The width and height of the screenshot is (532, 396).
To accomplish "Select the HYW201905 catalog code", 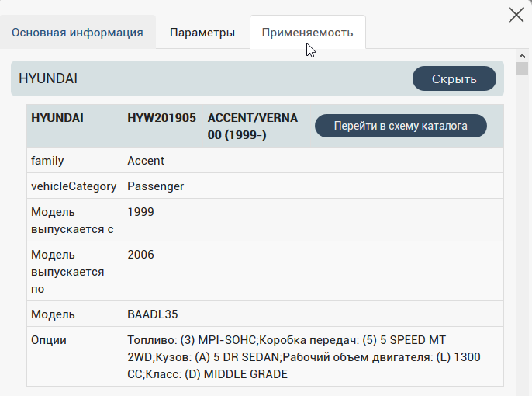I will coord(161,118).
